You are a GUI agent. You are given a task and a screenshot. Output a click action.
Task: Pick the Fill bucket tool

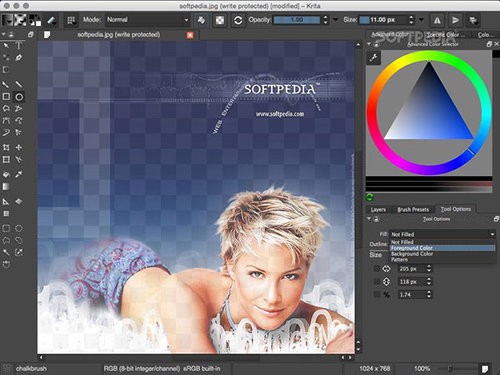point(6,174)
